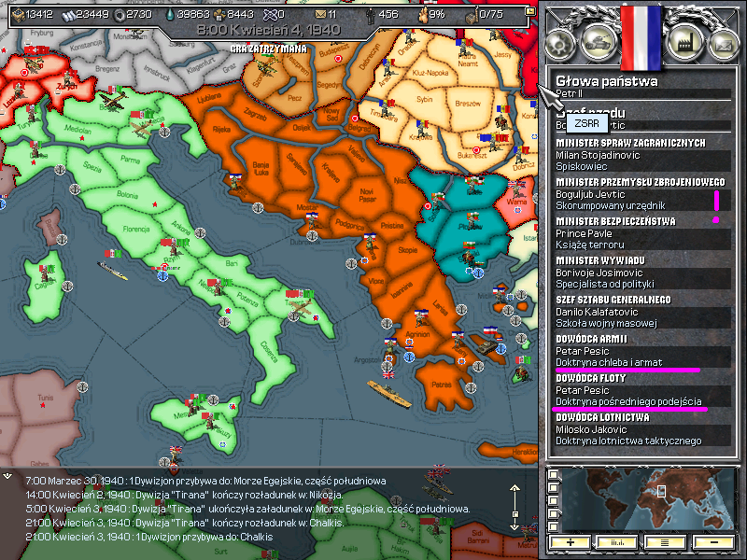This screenshot has height=560, width=747.
Task: Select the Novi Pasar province label
Action: tap(366, 195)
